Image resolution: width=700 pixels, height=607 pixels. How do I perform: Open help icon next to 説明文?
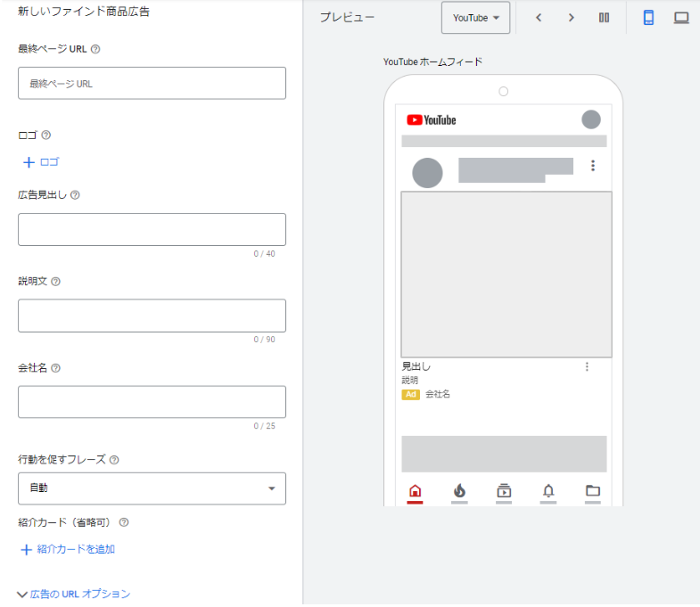[x=56, y=282]
